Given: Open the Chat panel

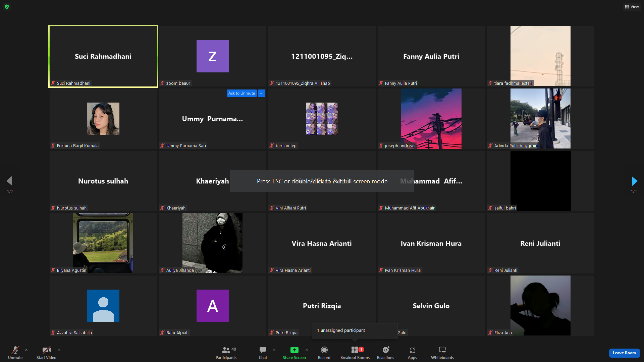Looking at the screenshot, I should [x=263, y=353].
